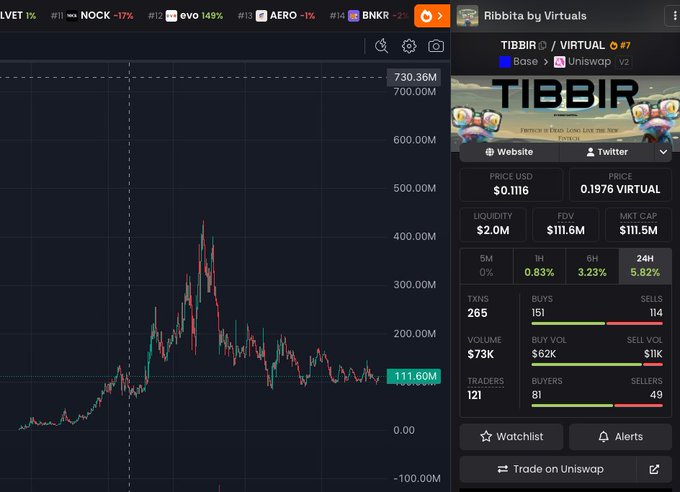The height and width of the screenshot is (492, 680).
Task: Open NOCK trending token entry
Action: pos(92,16)
